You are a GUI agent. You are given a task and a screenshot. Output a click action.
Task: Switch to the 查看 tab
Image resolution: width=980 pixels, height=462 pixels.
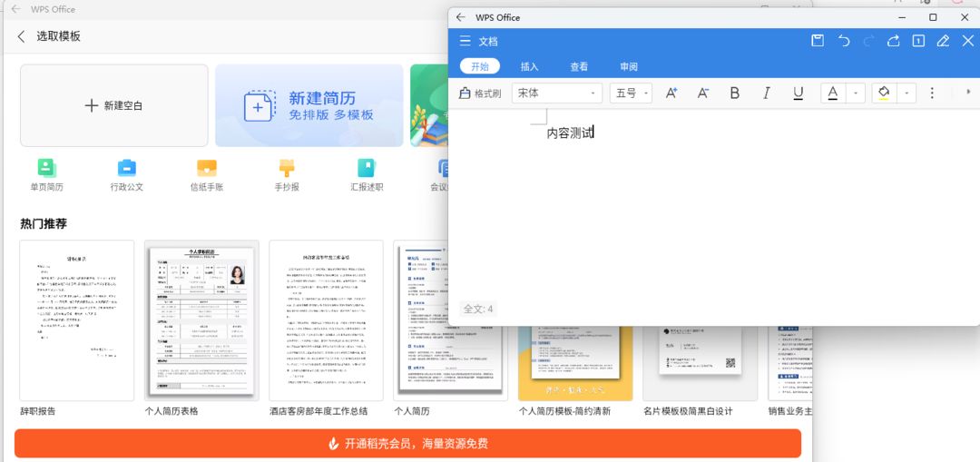coord(579,66)
